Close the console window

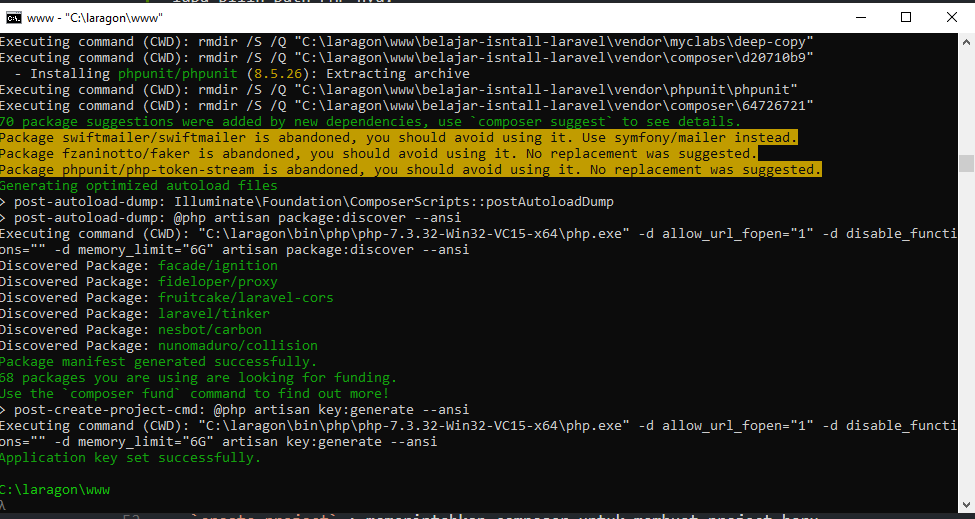pos(951,17)
